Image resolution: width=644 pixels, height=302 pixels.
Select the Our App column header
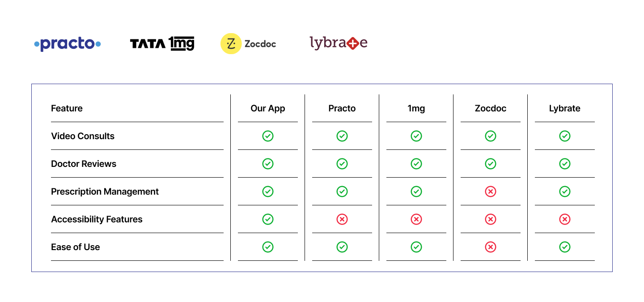268,108
